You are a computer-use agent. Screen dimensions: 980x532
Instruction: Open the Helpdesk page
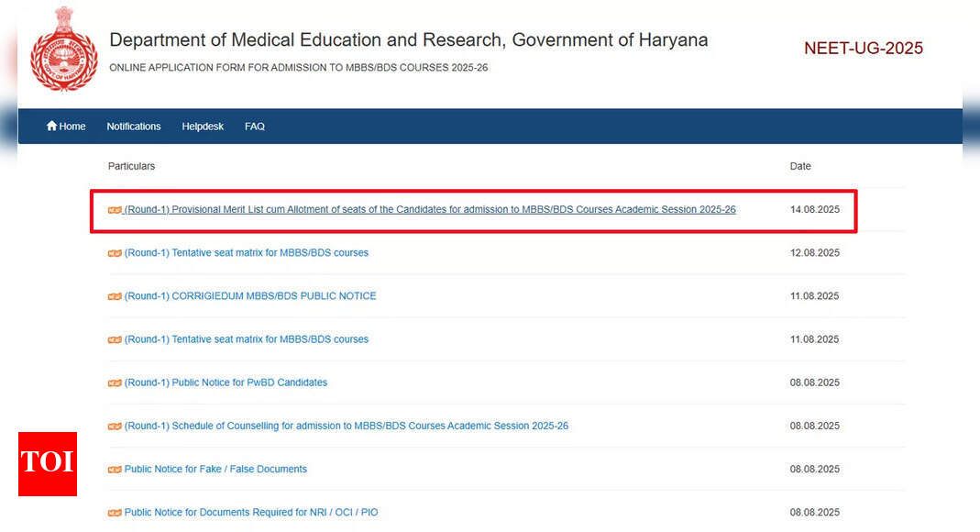tap(203, 127)
